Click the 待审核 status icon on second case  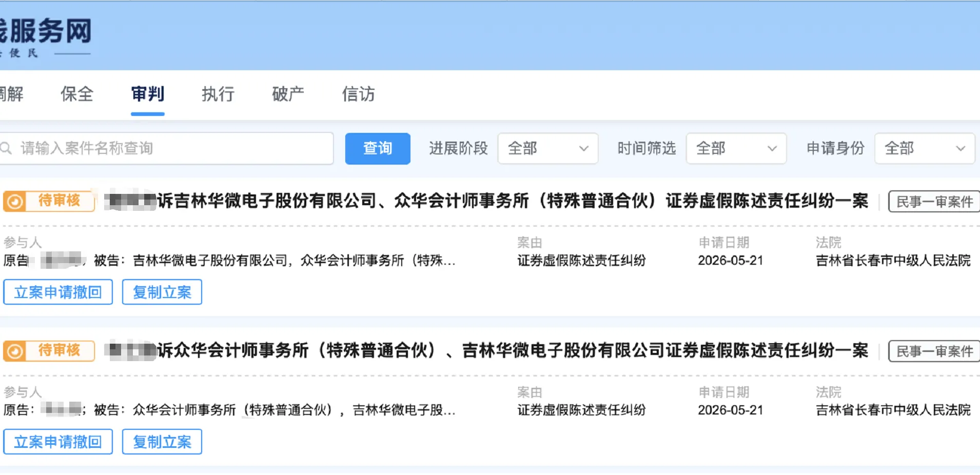[15, 351]
